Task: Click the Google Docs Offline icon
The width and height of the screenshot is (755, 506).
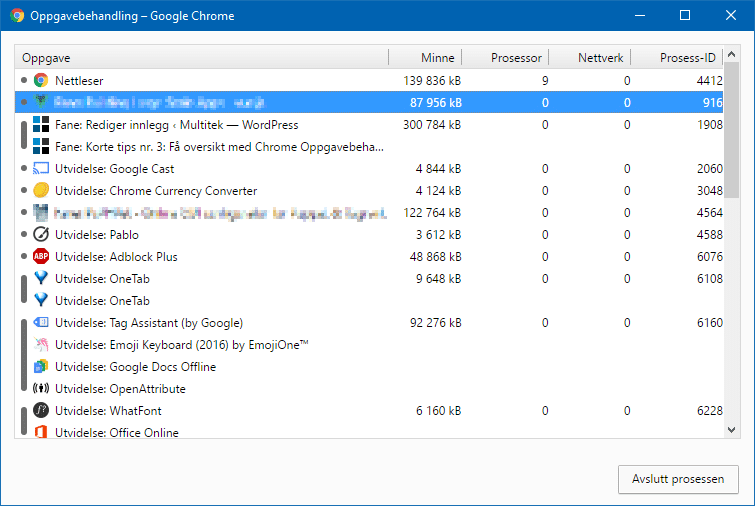Action: coord(41,366)
